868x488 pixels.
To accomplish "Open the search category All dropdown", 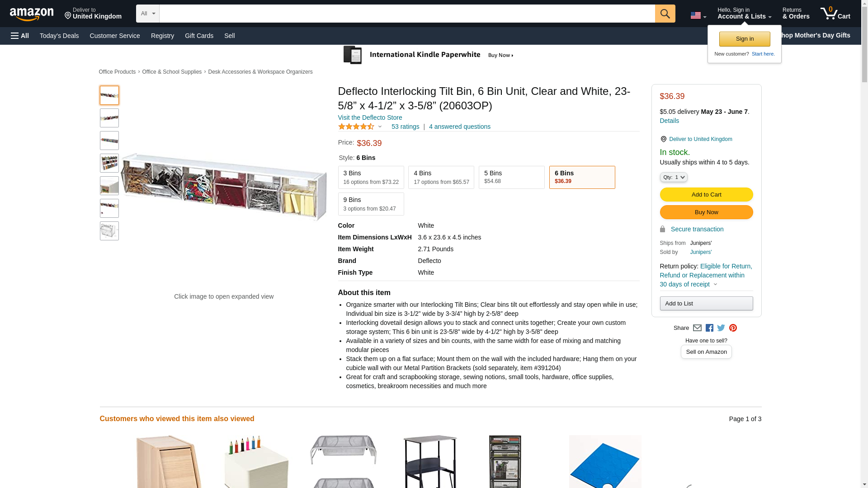I will pyautogui.click(x=148, y=14).
